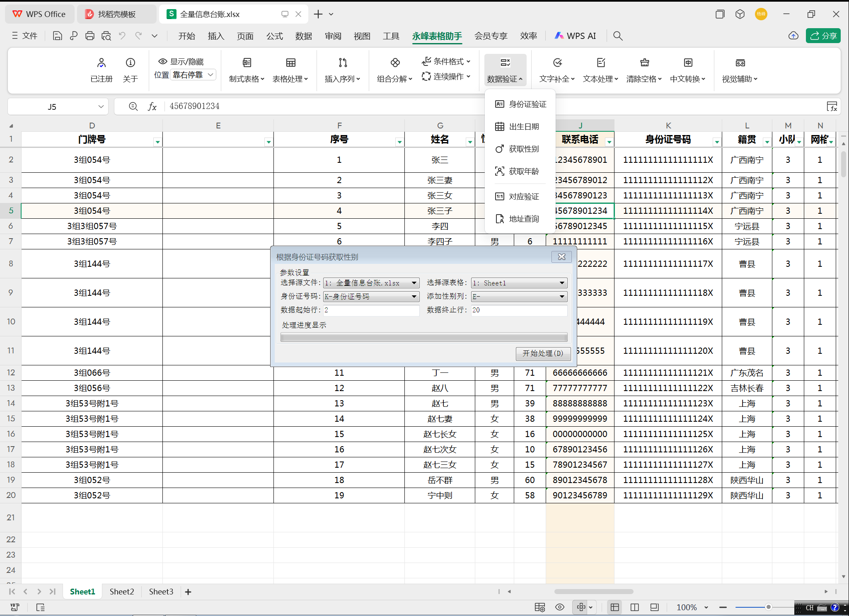This screenshot has width=849, height=616.
Task: Switch to the 数据 ribbon tab
Action: coord(304,36)
